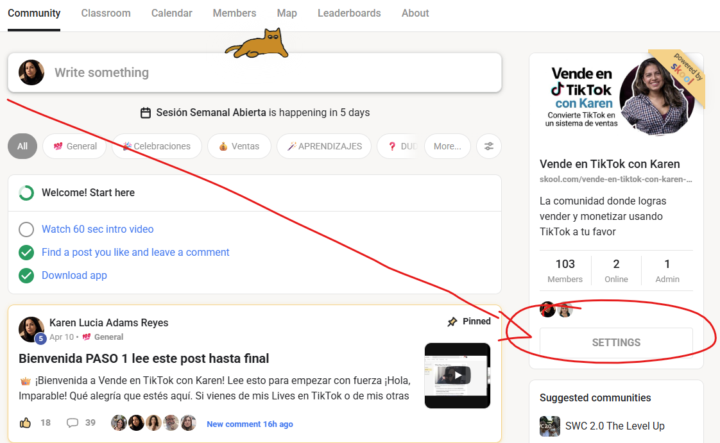Filter posts by Ventas category
Viewport: 720px width, 443px height.
(239, 146)
